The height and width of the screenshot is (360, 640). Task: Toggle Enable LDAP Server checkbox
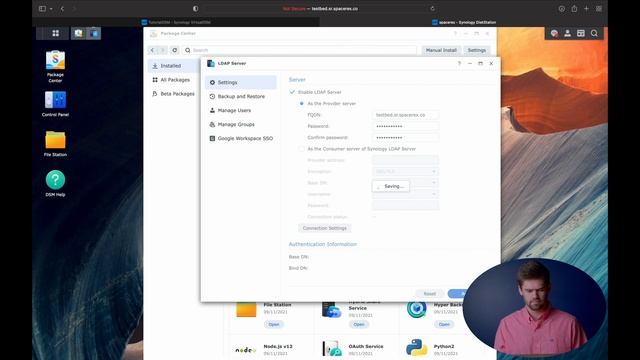pos(292,92)
